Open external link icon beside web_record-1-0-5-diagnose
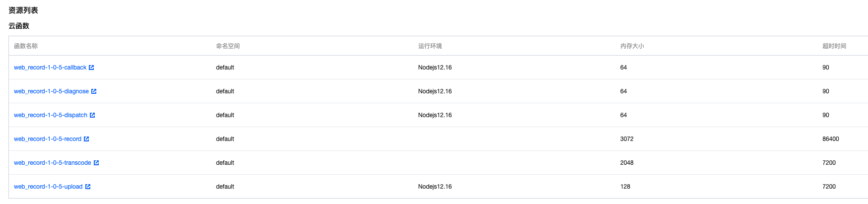 click(94, 91)
